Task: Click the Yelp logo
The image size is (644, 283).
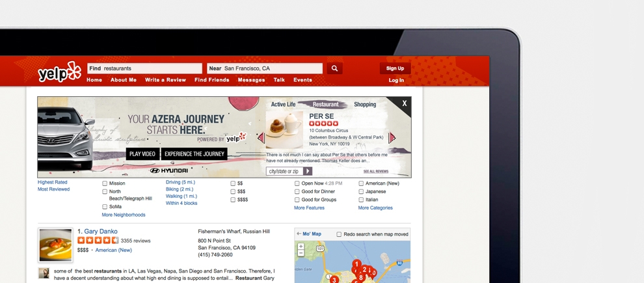Action: (x=60, y=72)
